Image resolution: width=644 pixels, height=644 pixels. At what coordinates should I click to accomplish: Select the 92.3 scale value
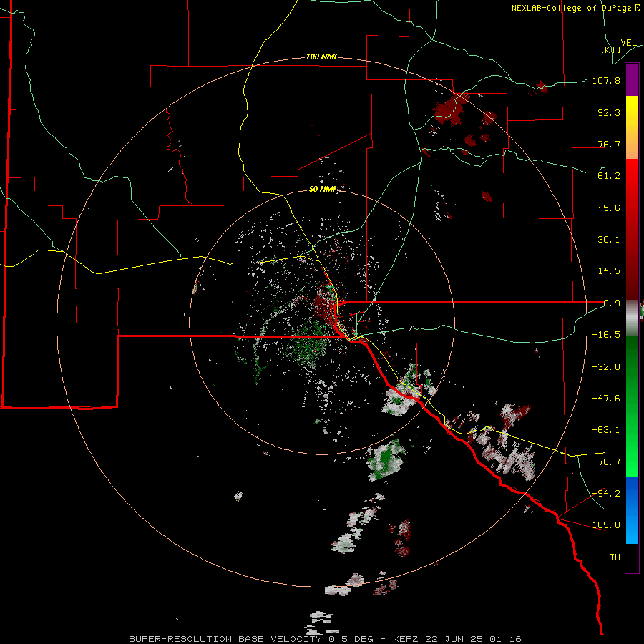(609, 112)
